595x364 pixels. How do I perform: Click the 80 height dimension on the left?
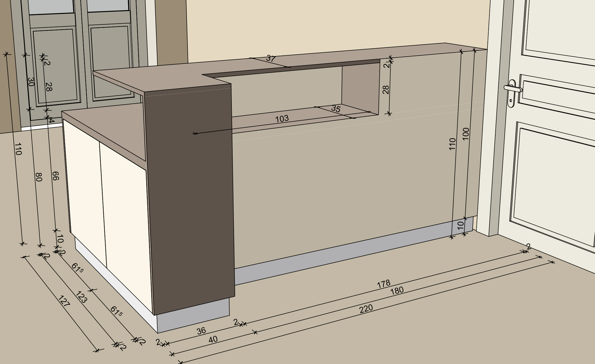39,177
